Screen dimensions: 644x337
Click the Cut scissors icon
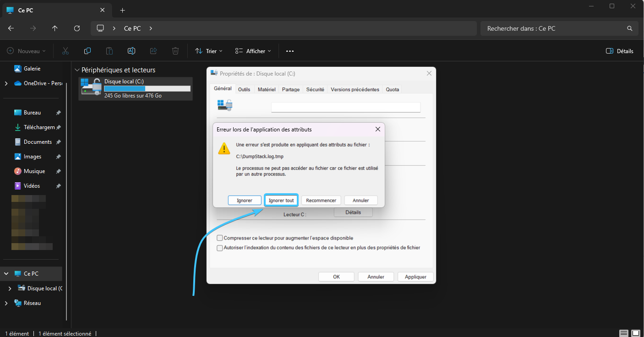[x=65, y=51]
